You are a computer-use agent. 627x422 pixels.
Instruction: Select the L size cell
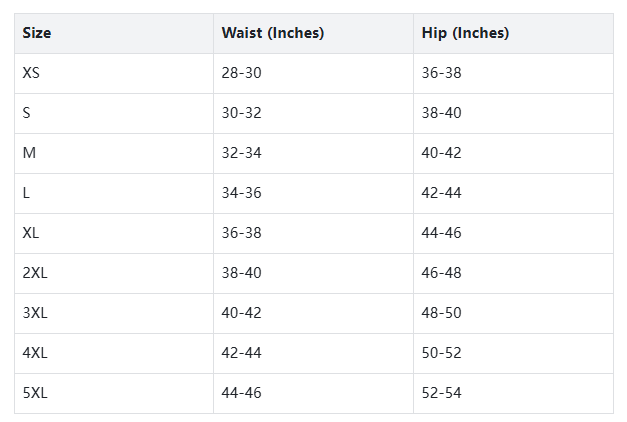coord(26,193)
